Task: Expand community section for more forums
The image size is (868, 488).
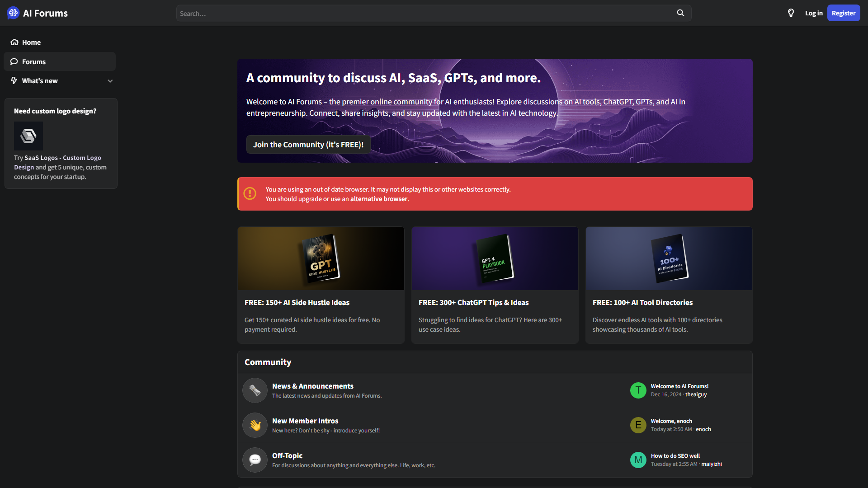Action: tap(268, 361)
